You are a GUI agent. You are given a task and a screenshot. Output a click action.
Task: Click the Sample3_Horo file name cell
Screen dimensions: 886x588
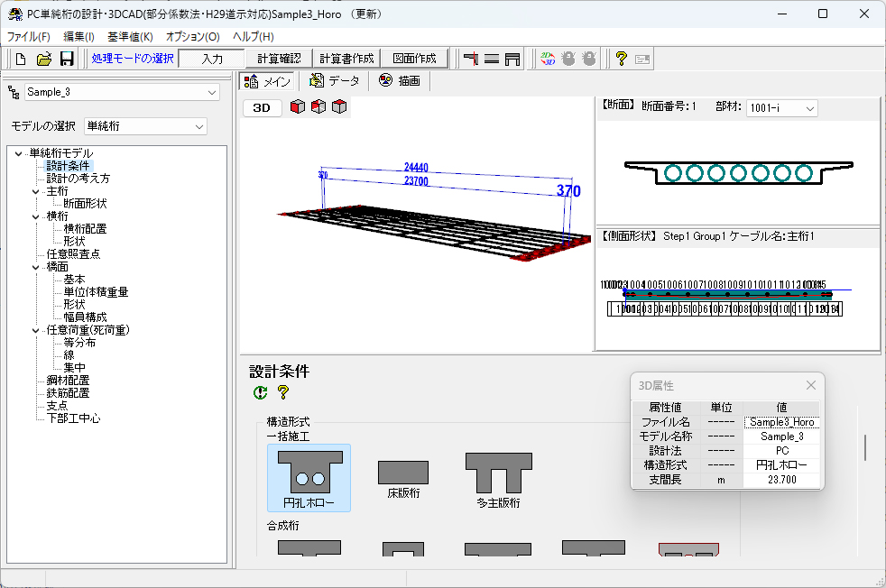[x=781, y=422]
